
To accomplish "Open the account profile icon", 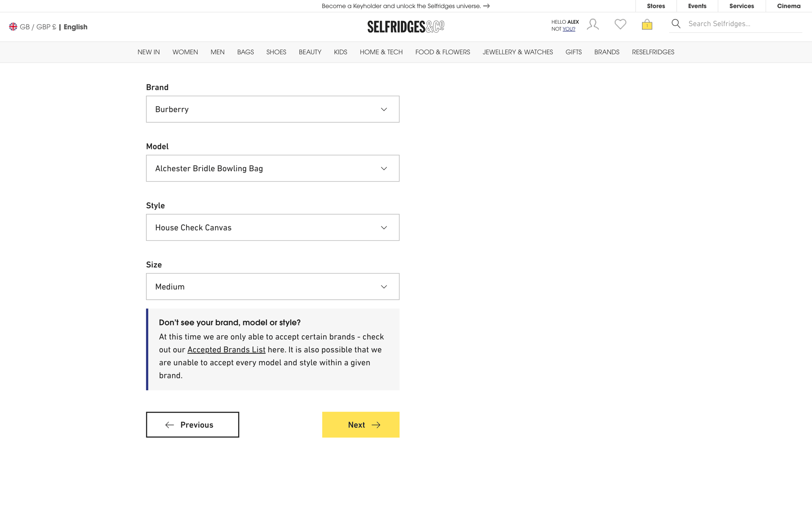I will (x=593, y=24).
